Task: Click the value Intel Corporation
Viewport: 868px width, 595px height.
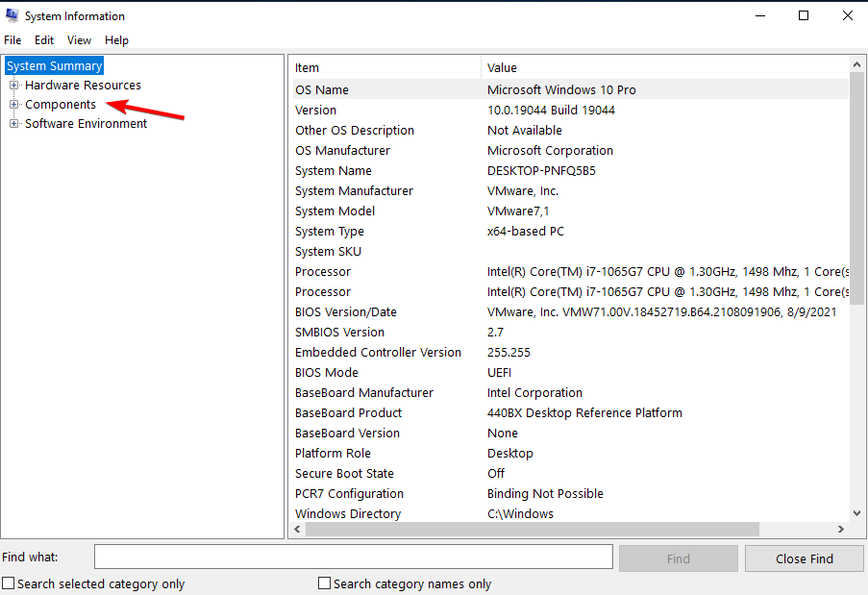Action: click(x=534, y=393)
